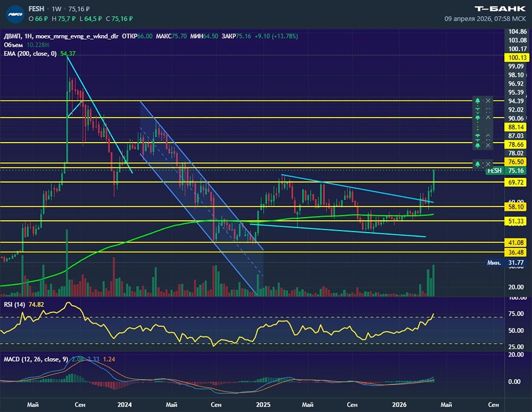Remove the 94.39 alert with X
The height and width of the screenshot is (412, 532).
click(x=488, y=101)
